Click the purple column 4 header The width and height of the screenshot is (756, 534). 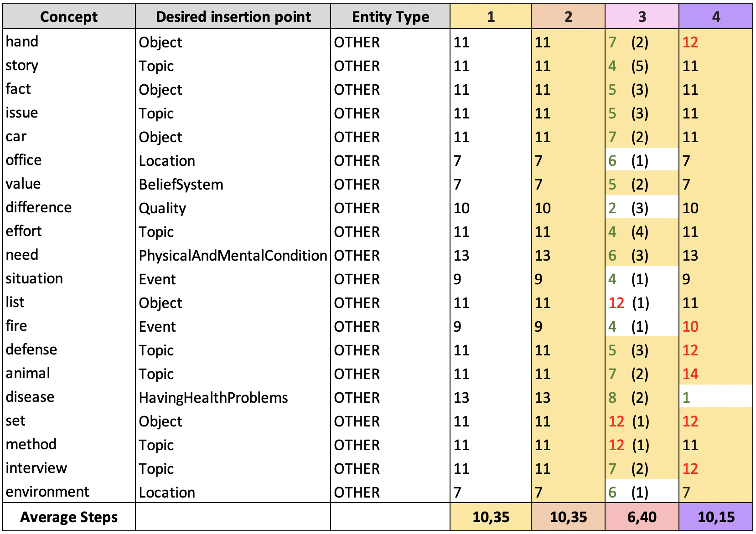point(716,17)
